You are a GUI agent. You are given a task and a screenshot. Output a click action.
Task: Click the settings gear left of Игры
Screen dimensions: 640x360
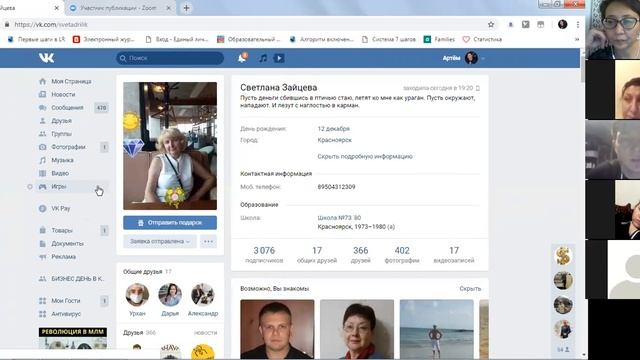pos(30,187)
